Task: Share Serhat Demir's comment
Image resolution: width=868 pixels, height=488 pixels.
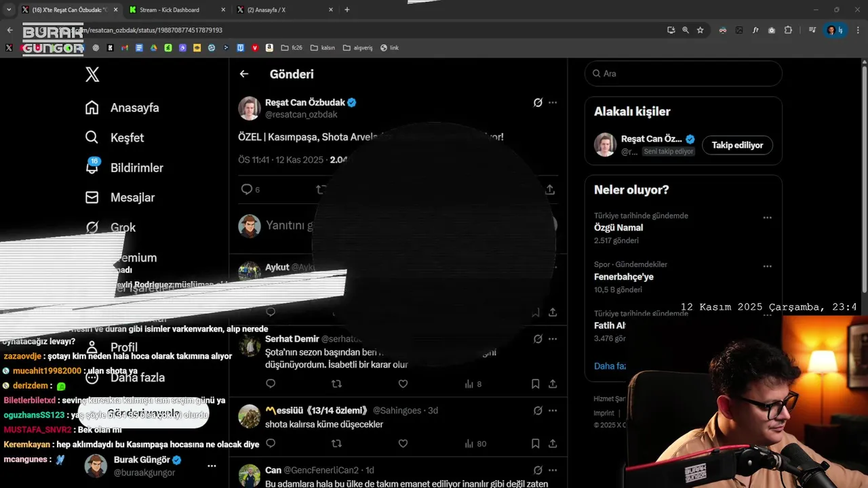Action: tap(553, 384)
